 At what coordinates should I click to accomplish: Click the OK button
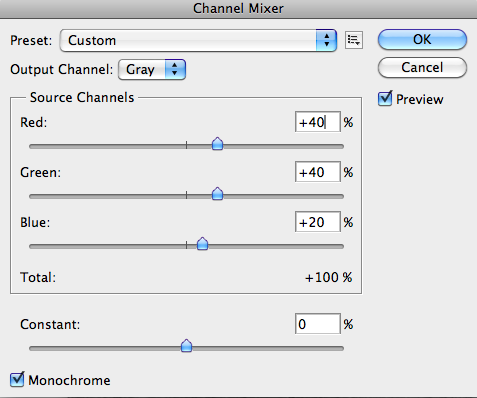pyautogui.click(x=422, y=39)
